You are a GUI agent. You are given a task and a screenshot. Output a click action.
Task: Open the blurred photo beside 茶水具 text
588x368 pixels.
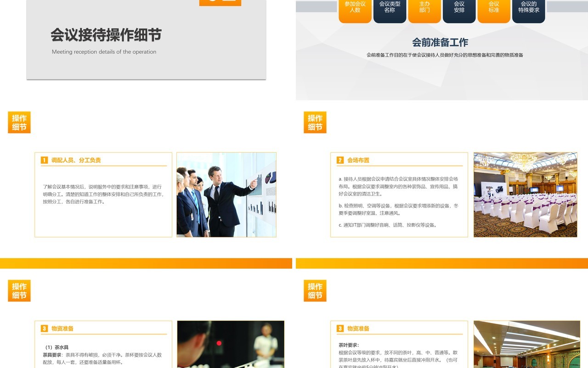(x=231, y=344)
